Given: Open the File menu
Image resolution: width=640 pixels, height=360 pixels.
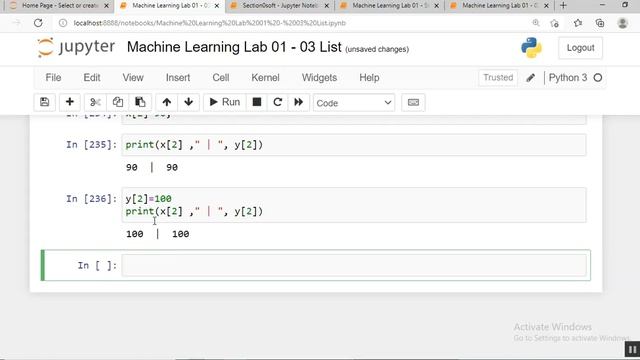Looking at the screenshot, I should point(53,78).
